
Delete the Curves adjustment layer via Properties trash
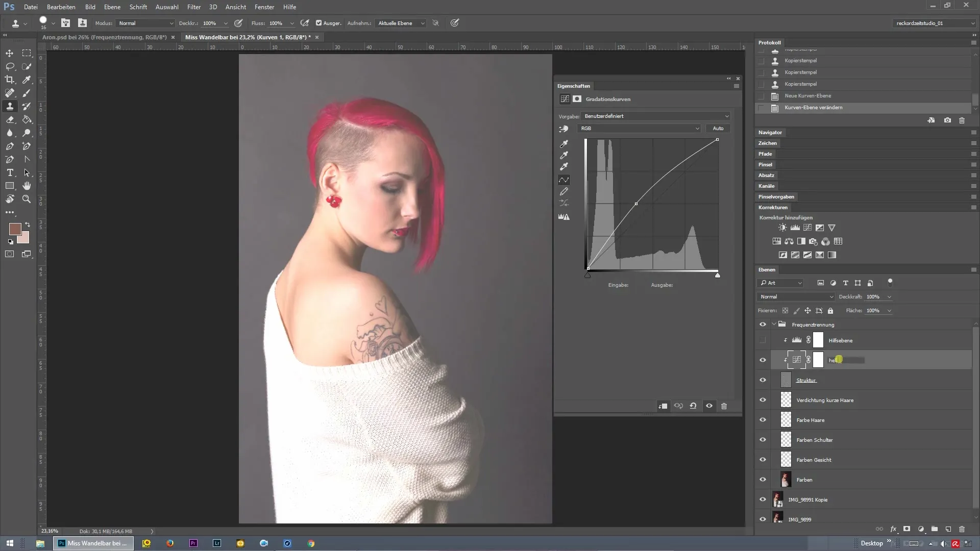pyautogui.click(x=724, y=406)
